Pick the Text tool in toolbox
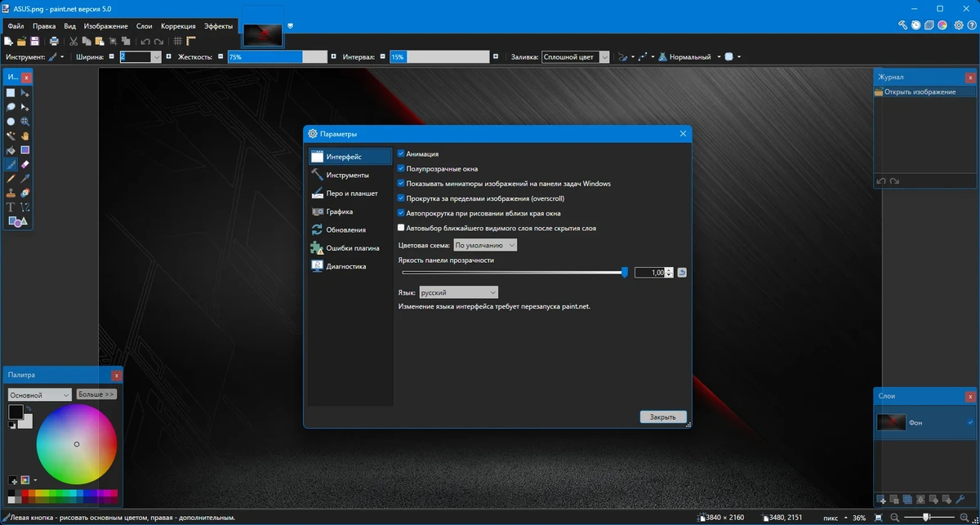 [x=11, y=207]
